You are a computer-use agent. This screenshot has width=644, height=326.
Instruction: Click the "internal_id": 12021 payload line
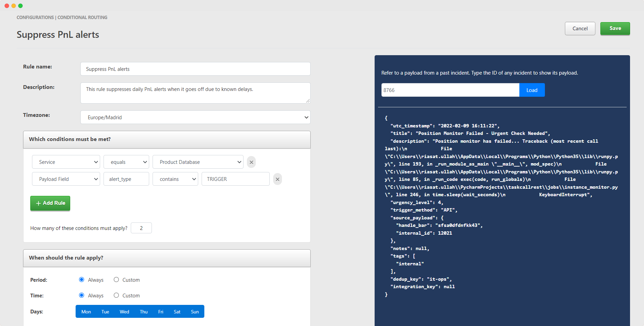tap(424, 233)
